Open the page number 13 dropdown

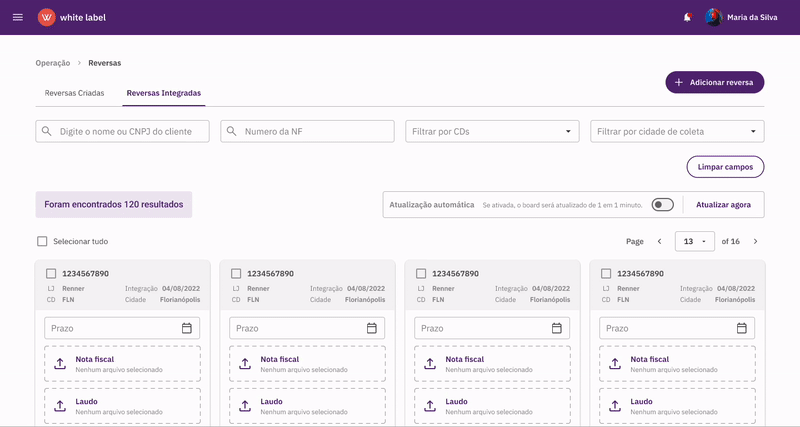pyautogui.click(x=694, y=241)
